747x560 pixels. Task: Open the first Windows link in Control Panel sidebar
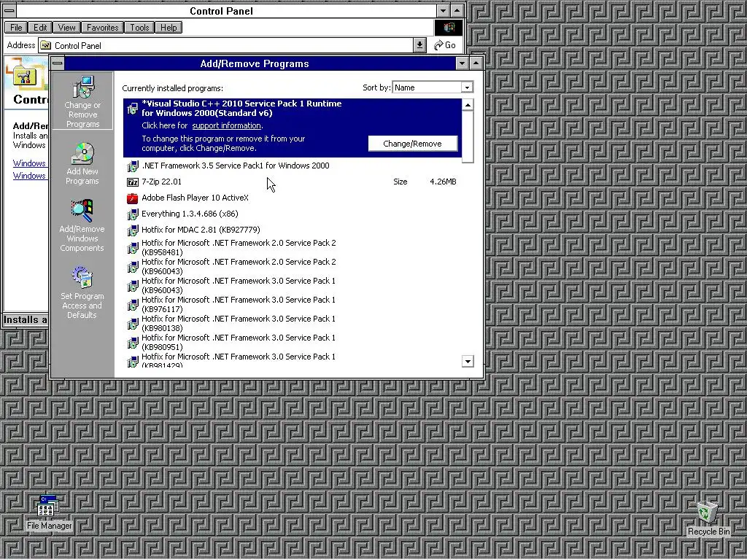click(29, 163)
